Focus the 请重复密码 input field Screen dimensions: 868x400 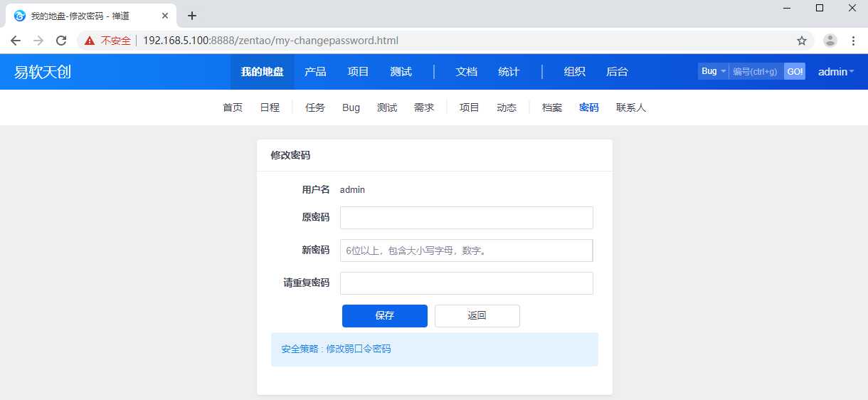(467, 283)
